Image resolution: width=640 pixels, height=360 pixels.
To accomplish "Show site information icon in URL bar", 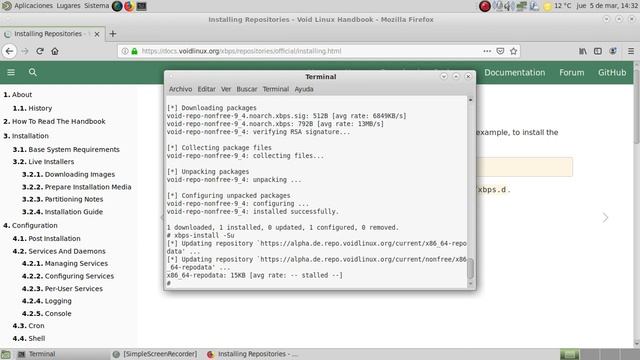I will pyautogui.click(x=125, y=51).
